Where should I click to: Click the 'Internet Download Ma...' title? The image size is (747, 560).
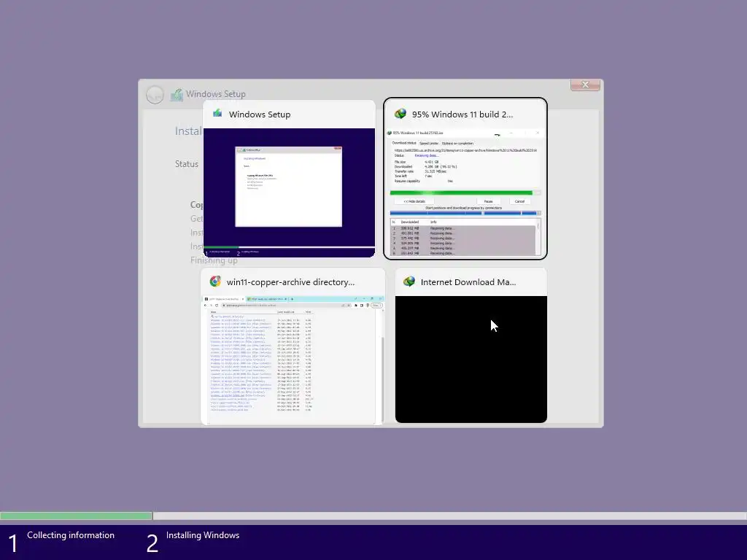click(468, 282)
